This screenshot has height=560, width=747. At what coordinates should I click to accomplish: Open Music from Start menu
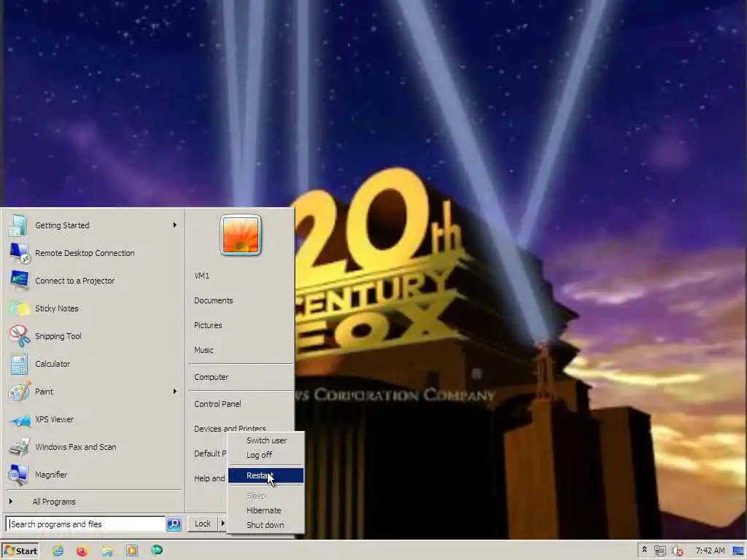tap(204, 350)
